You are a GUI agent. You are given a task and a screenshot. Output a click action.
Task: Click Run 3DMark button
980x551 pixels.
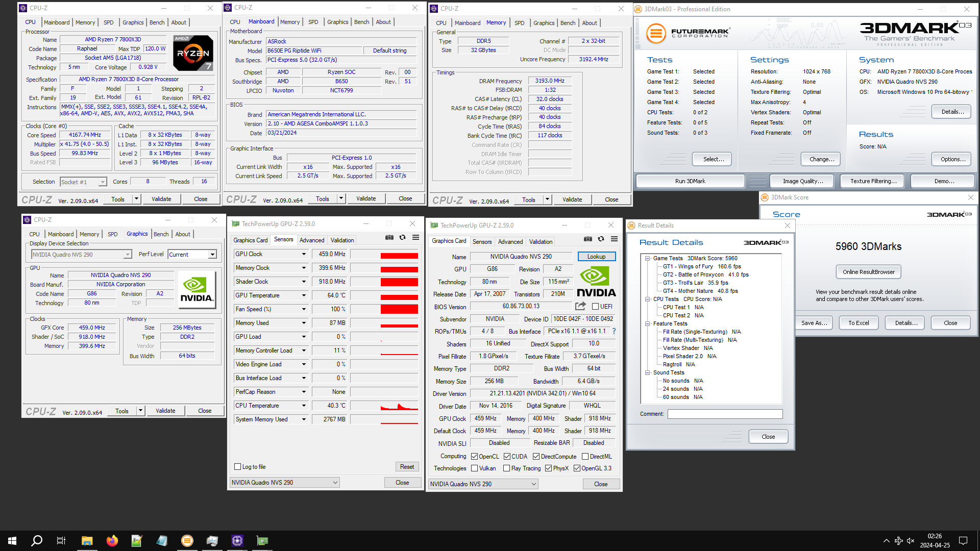pyautogui.click(x=690, y=181)
